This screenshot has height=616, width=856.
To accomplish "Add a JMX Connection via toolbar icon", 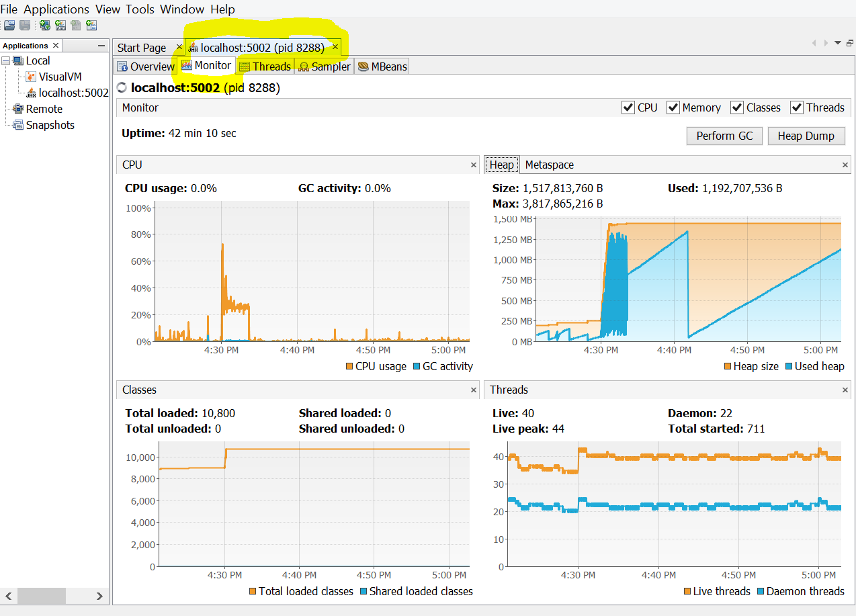I will (x=60, y=25).
